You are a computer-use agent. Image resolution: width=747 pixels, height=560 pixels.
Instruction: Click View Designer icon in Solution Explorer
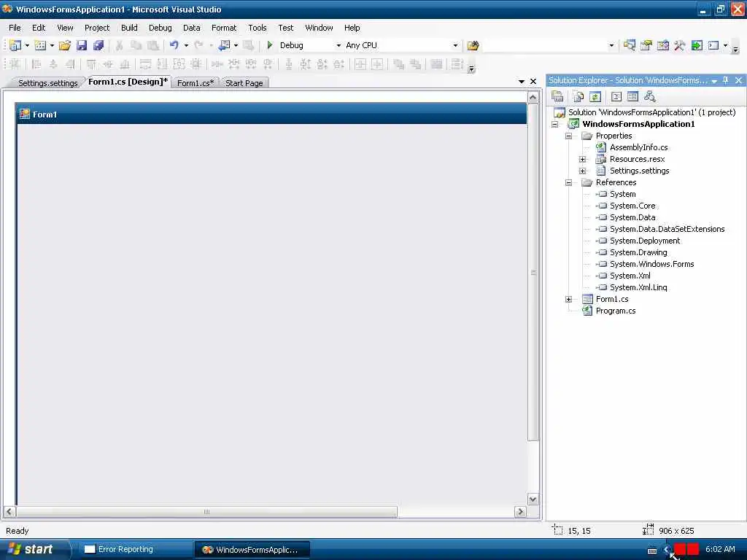tap(632, 97)
